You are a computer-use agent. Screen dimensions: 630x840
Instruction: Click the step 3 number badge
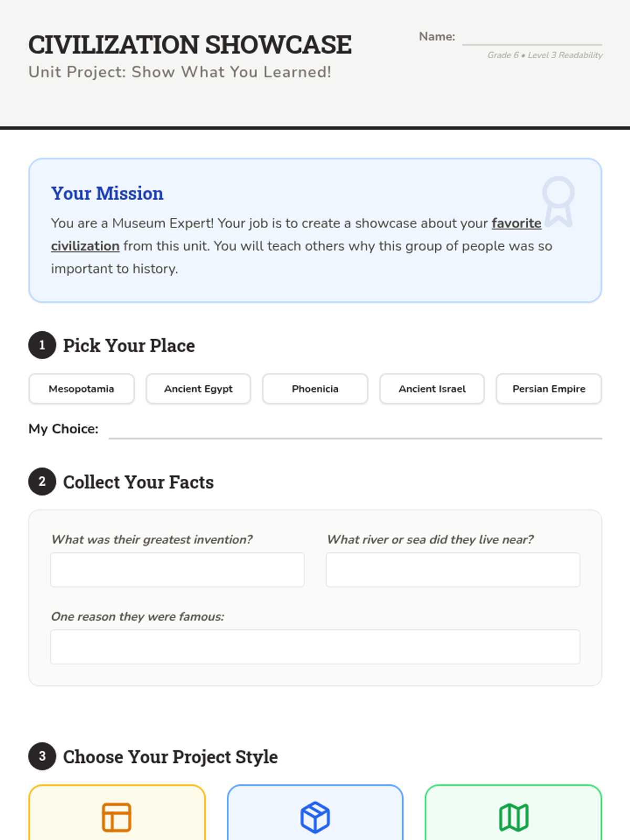42,757
